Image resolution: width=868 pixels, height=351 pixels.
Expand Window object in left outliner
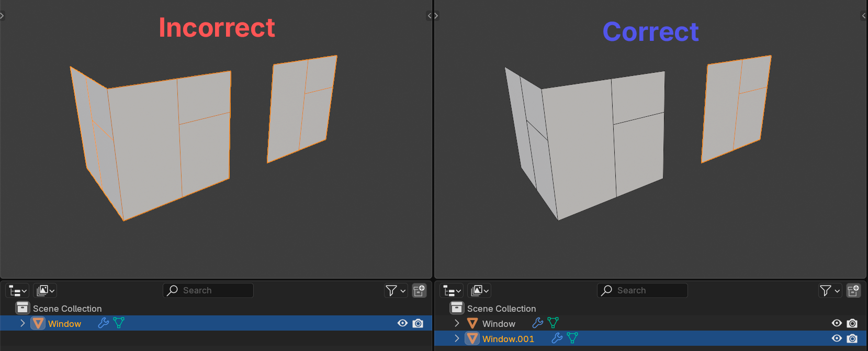point(22,323)
